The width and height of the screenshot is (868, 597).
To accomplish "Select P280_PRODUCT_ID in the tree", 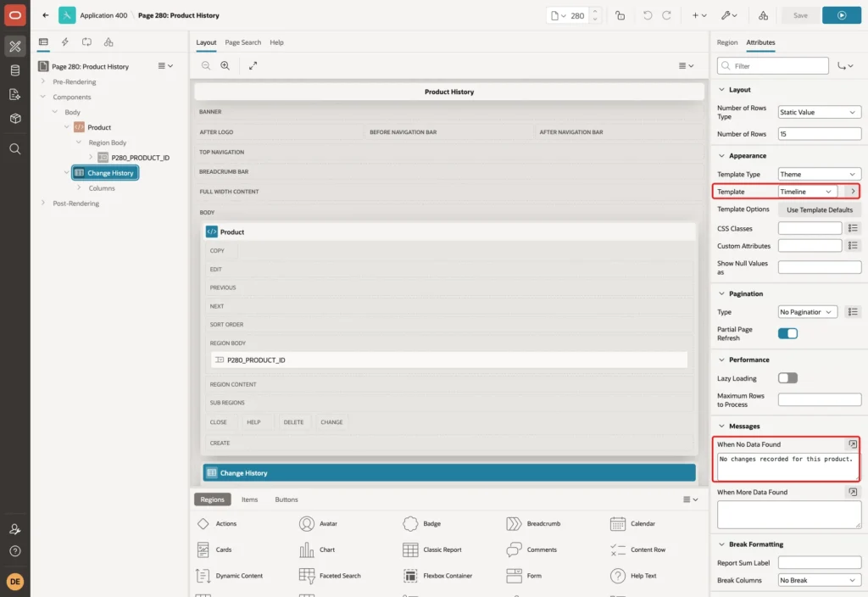I will 140,158.
